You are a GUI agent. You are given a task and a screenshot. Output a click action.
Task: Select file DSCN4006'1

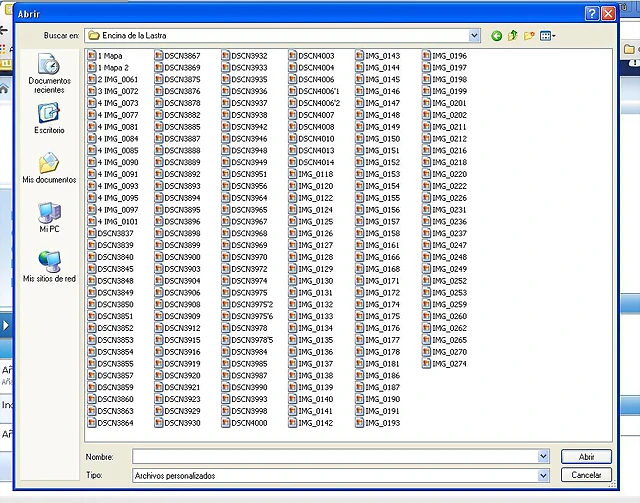coord(314,91)
